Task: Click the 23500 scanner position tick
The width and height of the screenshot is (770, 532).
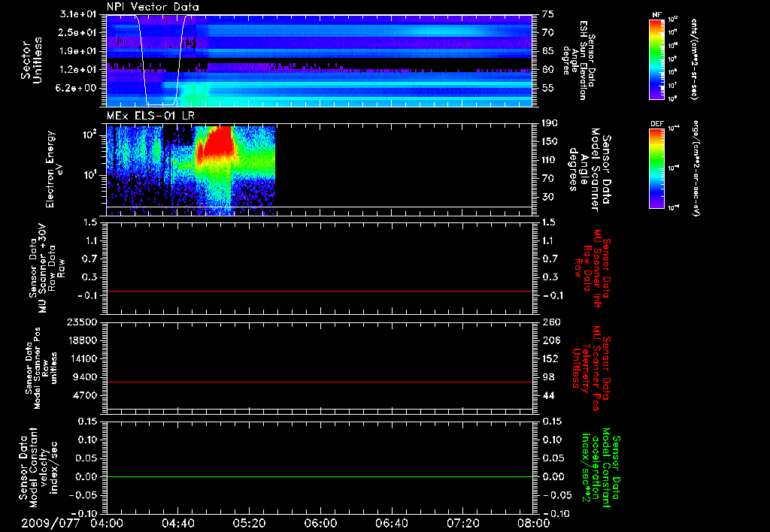Action: click(82, 322)
